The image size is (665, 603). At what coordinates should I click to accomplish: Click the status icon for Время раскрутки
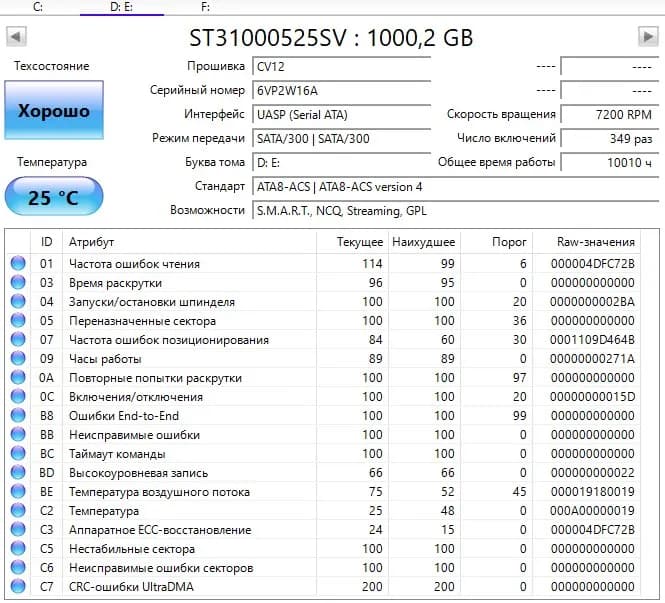(x=18, y=282)
